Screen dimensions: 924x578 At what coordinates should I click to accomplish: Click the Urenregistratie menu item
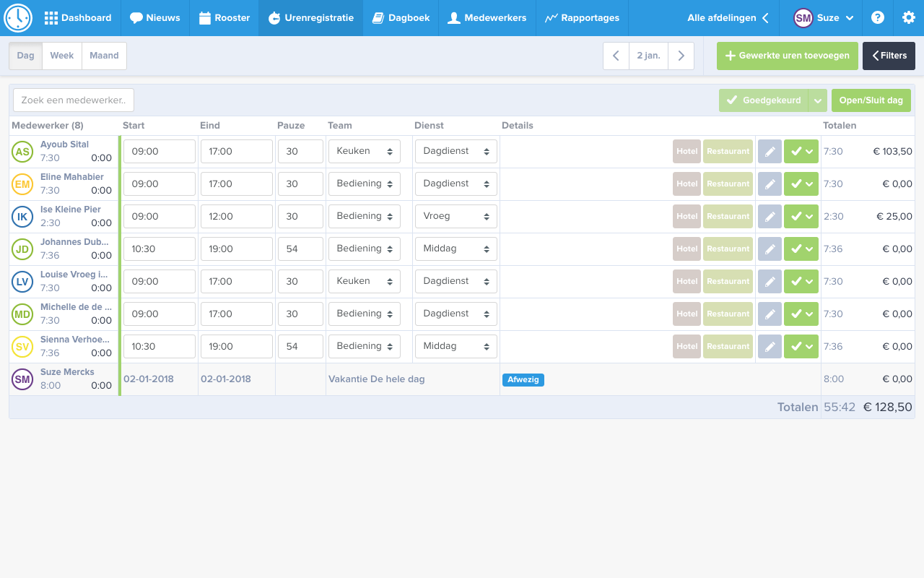pos(311,18)
